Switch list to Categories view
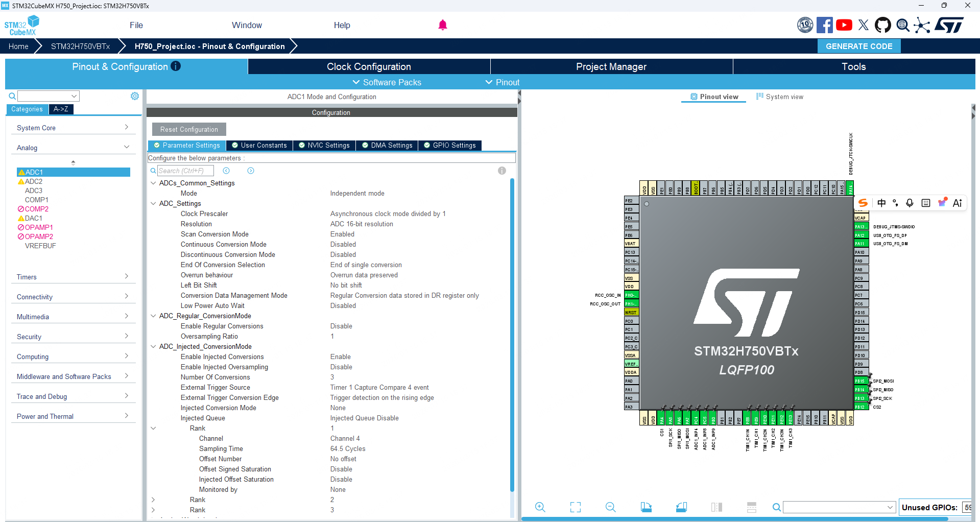980x522 pixels. (x=27, y=109)
